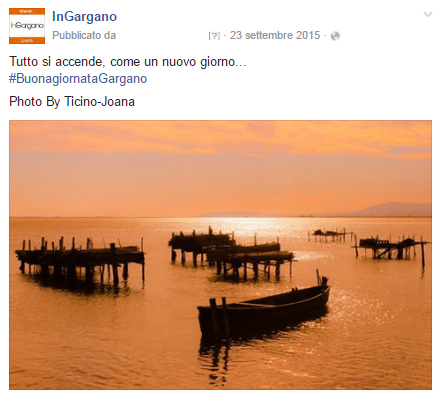This screenshot has height=400, width=439.
Task: Open the 23 settembre 2015 timestamp link
Action: 275,35
